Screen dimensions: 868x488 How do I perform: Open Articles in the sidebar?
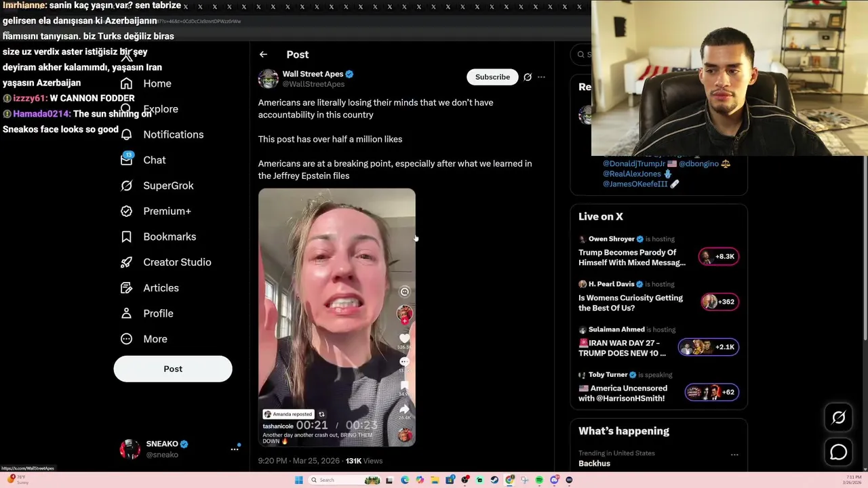[150, 288]
